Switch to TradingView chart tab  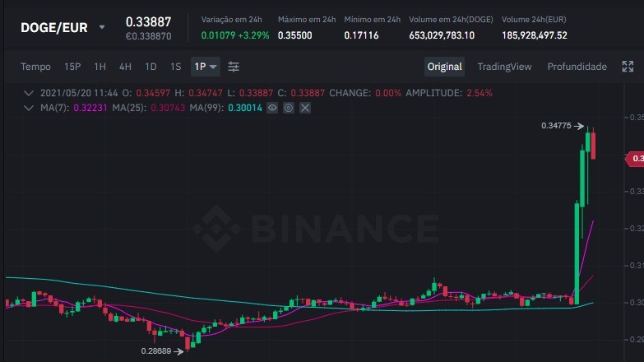coord(504,67)
